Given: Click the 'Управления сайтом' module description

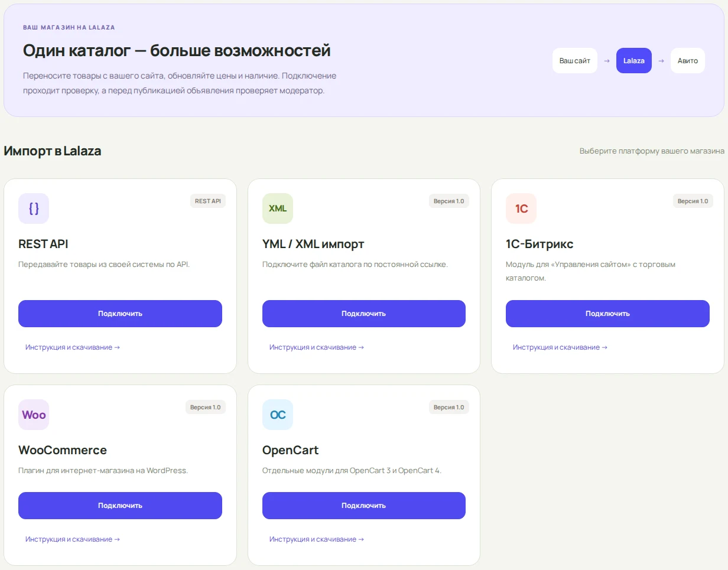Looking at the screenshot, I should coord(590,271).
